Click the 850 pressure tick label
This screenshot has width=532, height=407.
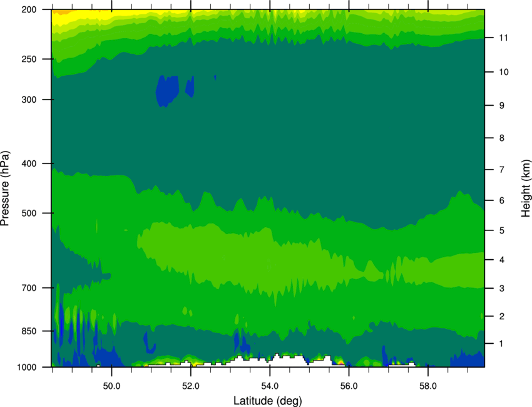click(x=29, y=331)
